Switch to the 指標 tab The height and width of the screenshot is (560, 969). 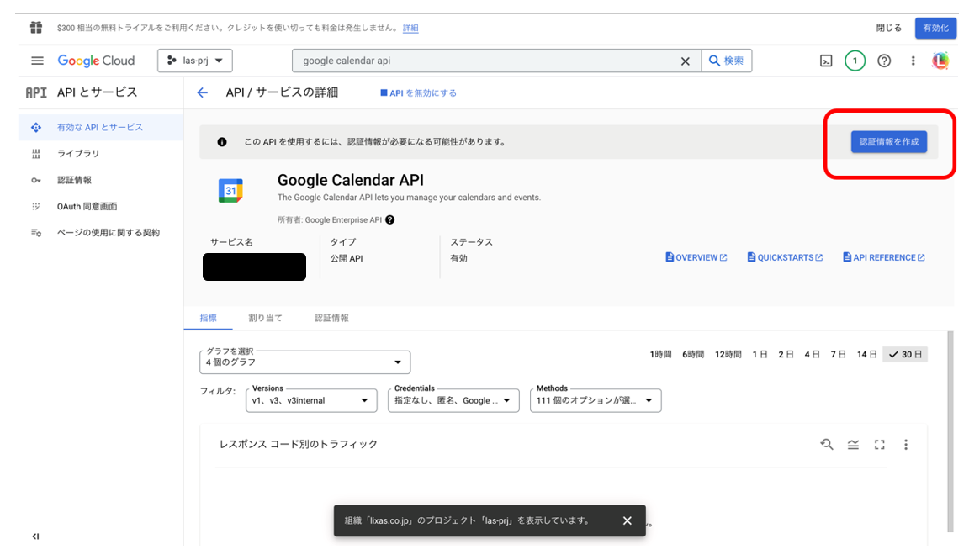(209, 318)
